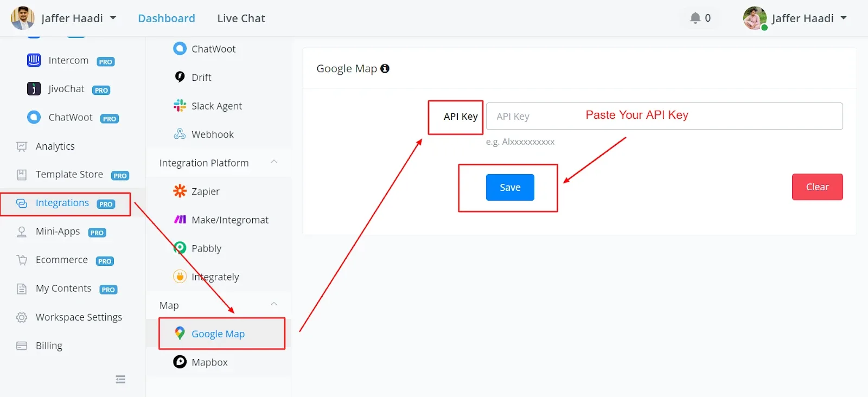Click the Mini-Apps person icon
Viewport: 868px width, 397px height.
(22, 232)
